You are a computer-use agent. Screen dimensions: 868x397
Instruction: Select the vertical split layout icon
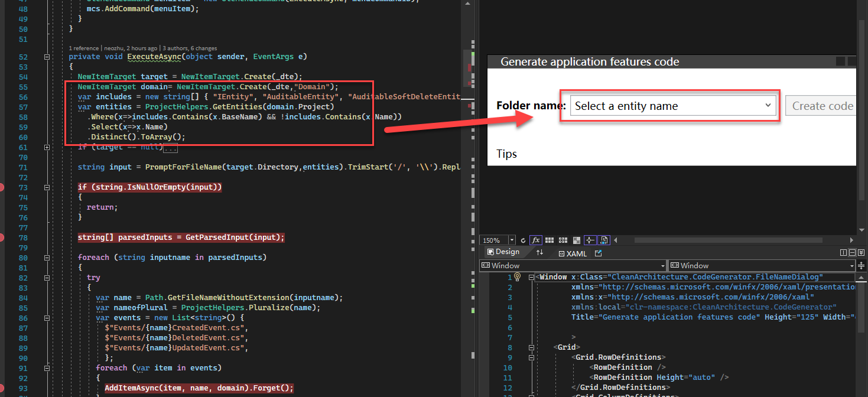point(843,253)
